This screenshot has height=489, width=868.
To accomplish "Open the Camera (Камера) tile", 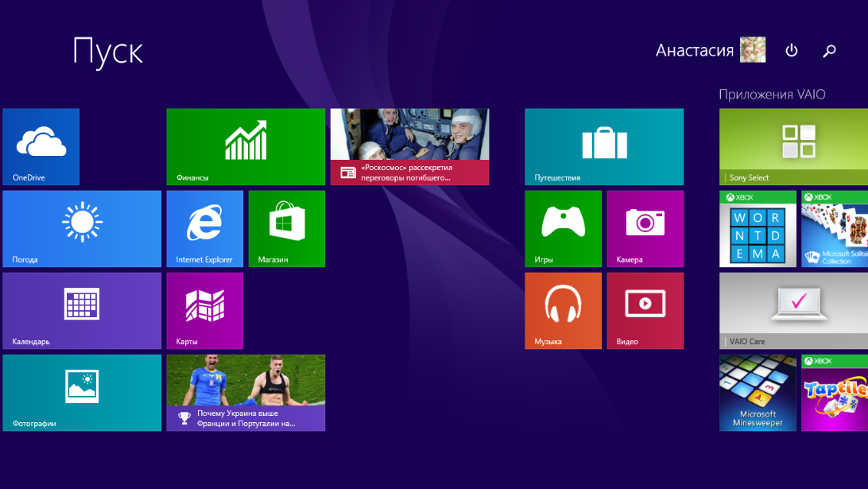I will click(x=645, y=228).
